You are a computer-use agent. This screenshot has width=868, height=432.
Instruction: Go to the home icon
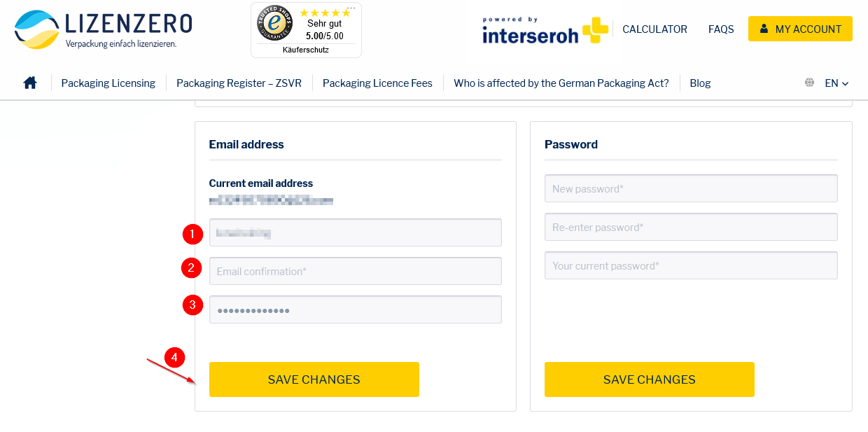[x=30, y=83]
